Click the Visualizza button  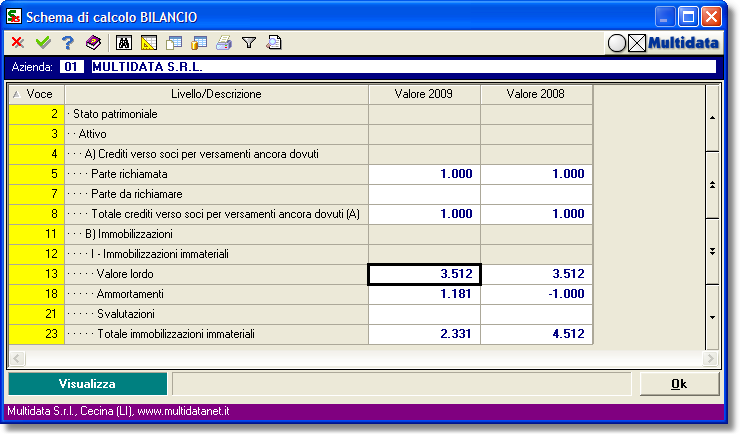tap(87, 384)
